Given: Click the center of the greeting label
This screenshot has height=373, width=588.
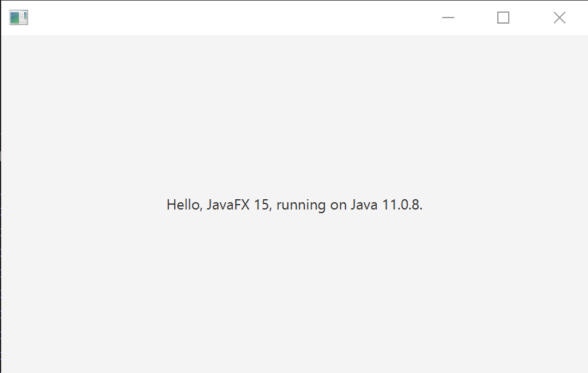Looking at the screenshot, I should pos(294,205).
